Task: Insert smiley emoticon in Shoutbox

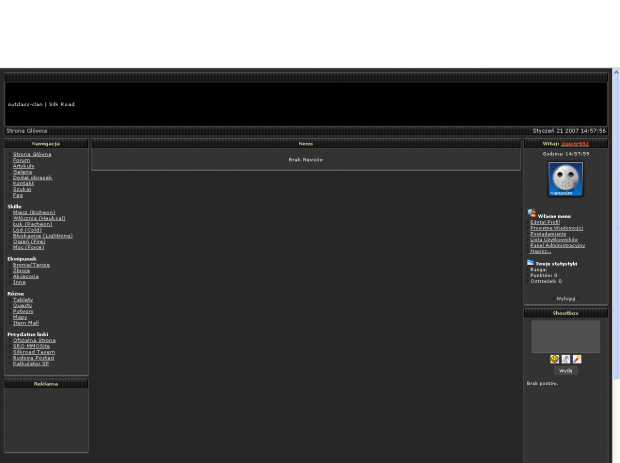Action: click(x=554, y=359)
